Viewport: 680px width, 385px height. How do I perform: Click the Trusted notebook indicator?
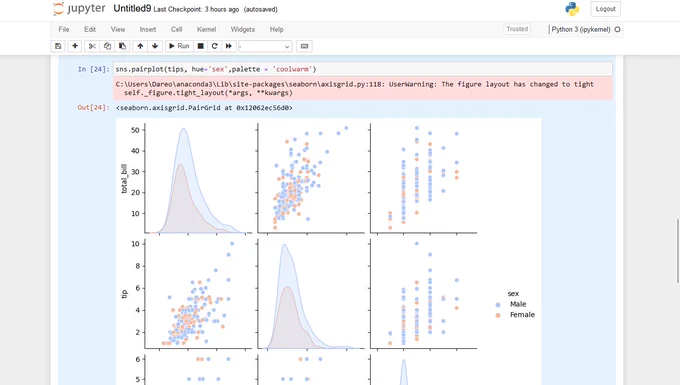pyautogui.click(x=517, y=29)
